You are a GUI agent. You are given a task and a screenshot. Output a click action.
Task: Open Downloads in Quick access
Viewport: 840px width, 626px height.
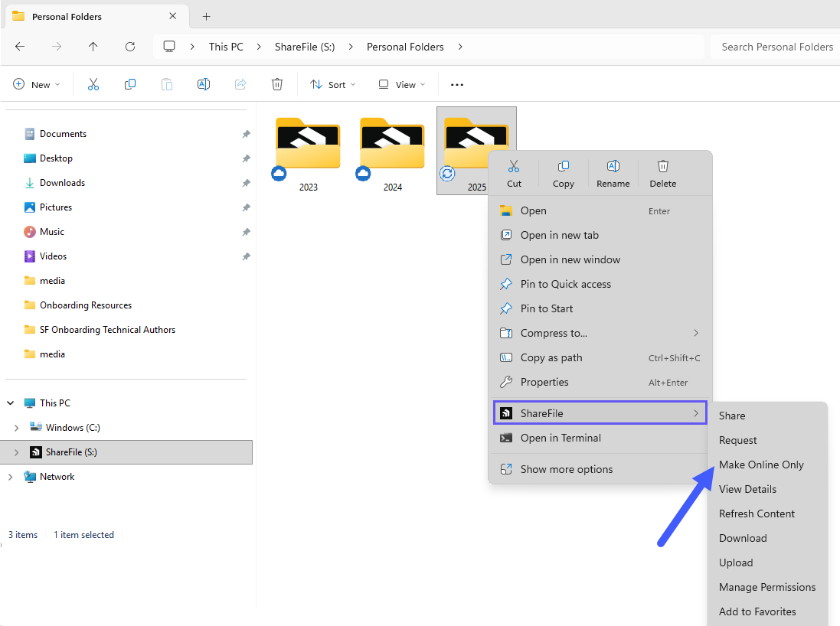point(62,183)
